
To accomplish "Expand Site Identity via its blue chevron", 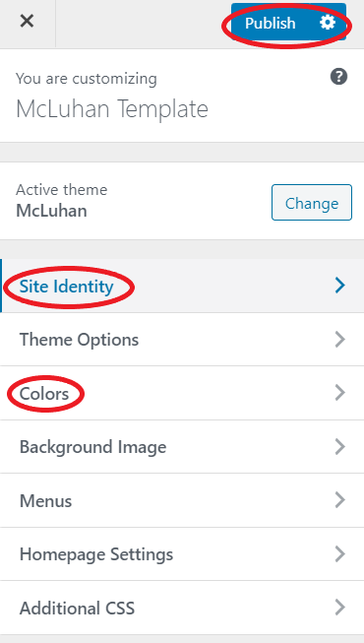I will point(339,286).
